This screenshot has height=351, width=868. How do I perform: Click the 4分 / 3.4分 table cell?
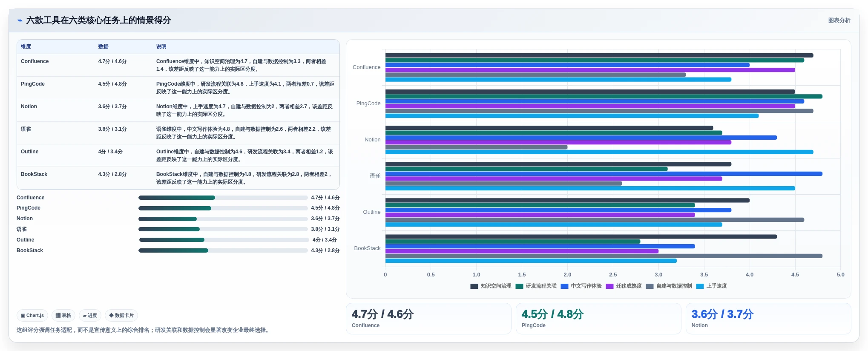(x=110, y=152)
